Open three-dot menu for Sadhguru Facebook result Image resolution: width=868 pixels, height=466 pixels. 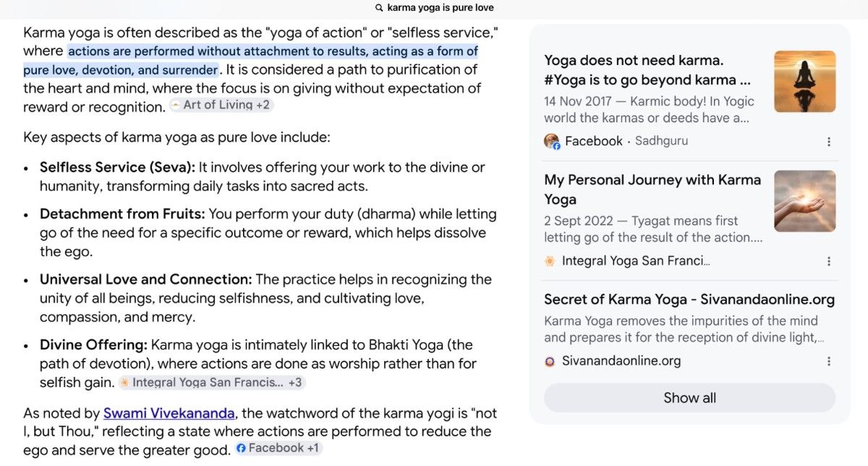pyautogui.click(x=829, y=142)
